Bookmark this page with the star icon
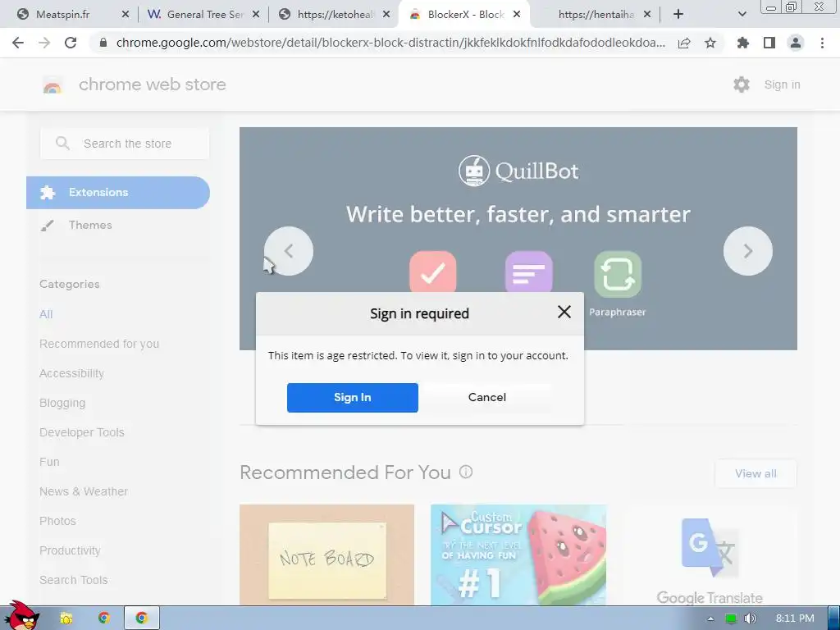The image size is (840, 630). click(x=710, y=43)
